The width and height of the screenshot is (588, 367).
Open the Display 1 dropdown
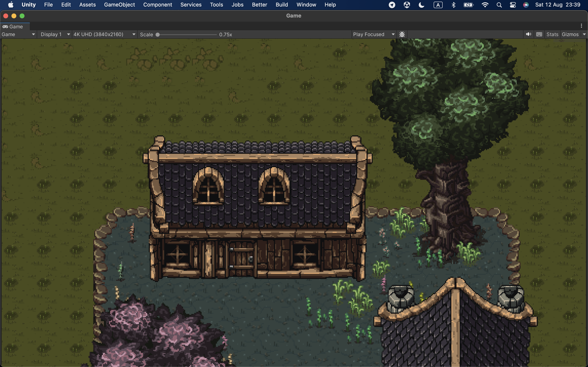[55, 34]
